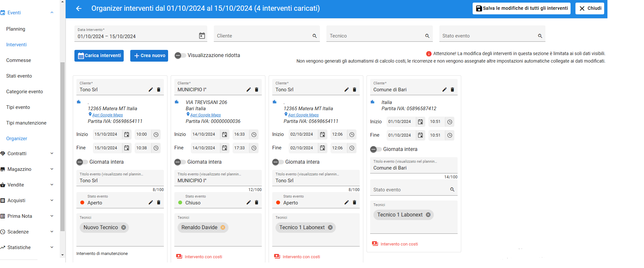Image resolution: width=644 pixels, height=268 pixels.
Task: Toggle Giornata intera for the 02/10/2024 intervention
Action: click(x=278, y=162)
